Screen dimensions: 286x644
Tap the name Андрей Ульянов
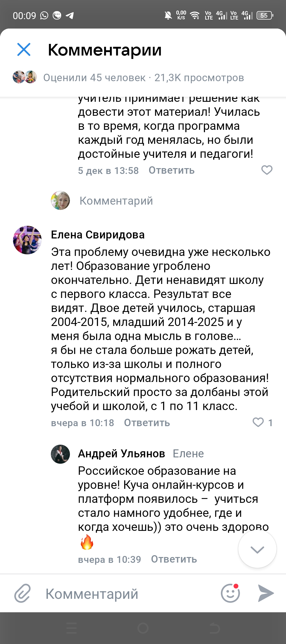tap(122, 454)
